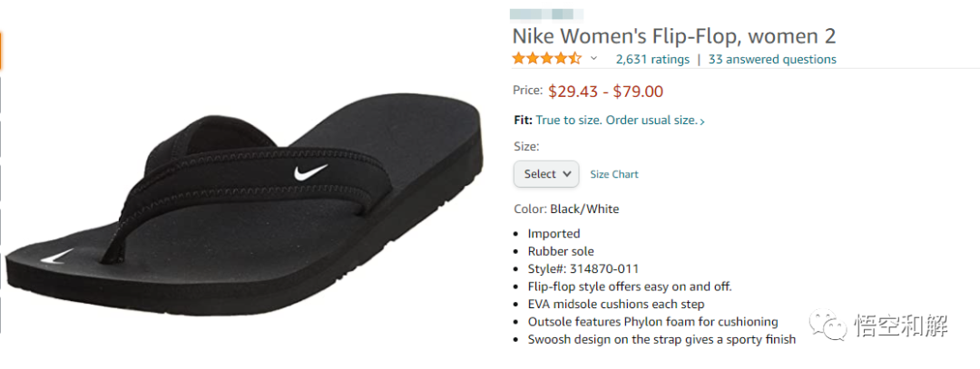980x369 pixels.
Task: View the Size Chart
Action: (614, 174)
